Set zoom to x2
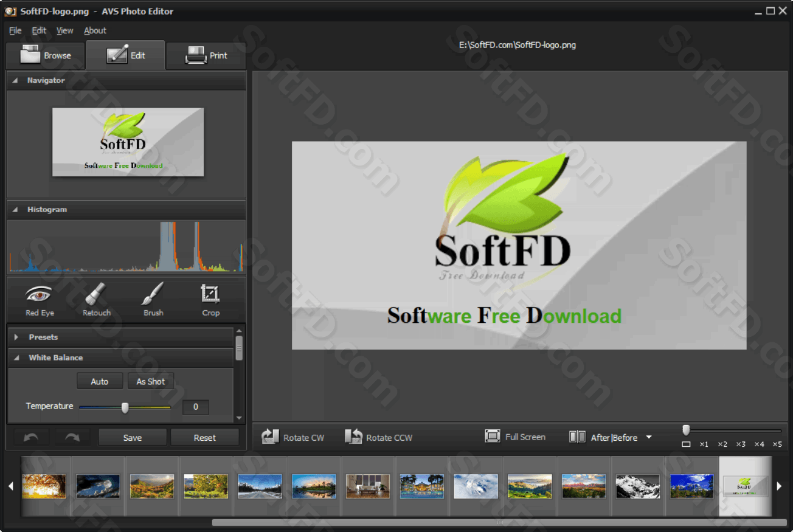This screenshot has width=793, height=532. pos(722,444)
